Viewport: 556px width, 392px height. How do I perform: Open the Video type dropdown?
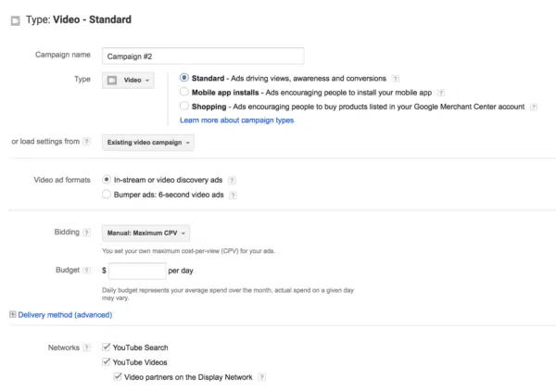pos(128,81)
